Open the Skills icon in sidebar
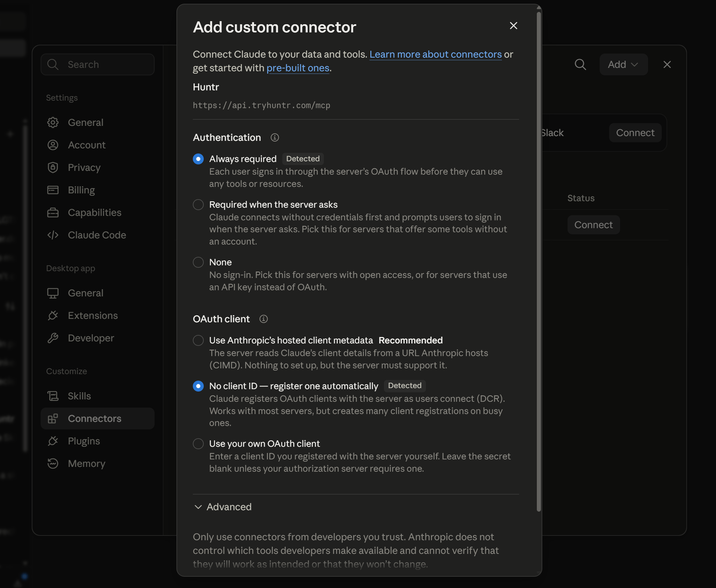The image size is (716, 588). tap(53, 396)
